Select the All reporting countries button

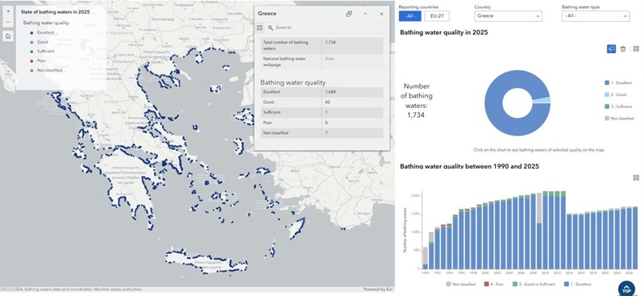[409, 16]
